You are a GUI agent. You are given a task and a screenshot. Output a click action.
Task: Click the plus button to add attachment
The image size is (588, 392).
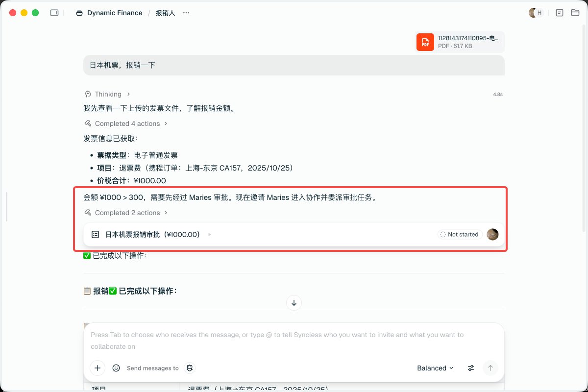click(x=98, y=368)
